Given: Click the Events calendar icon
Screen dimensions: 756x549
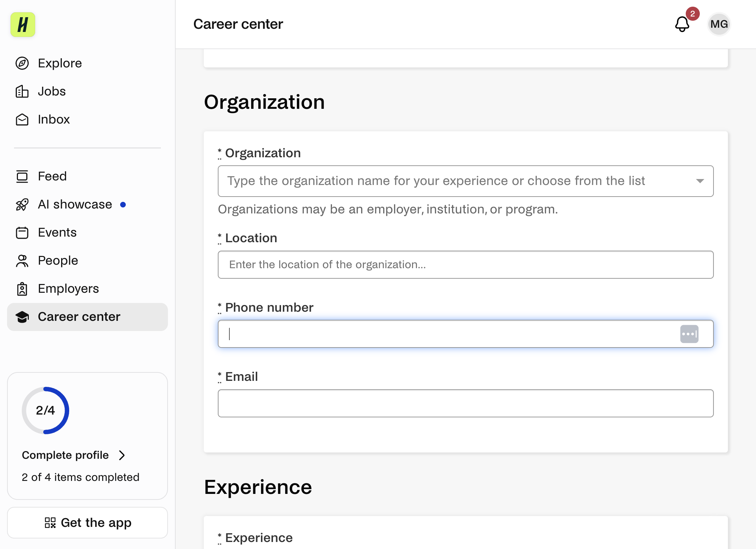Looking at the screenshot, I should tap(22, 232).
